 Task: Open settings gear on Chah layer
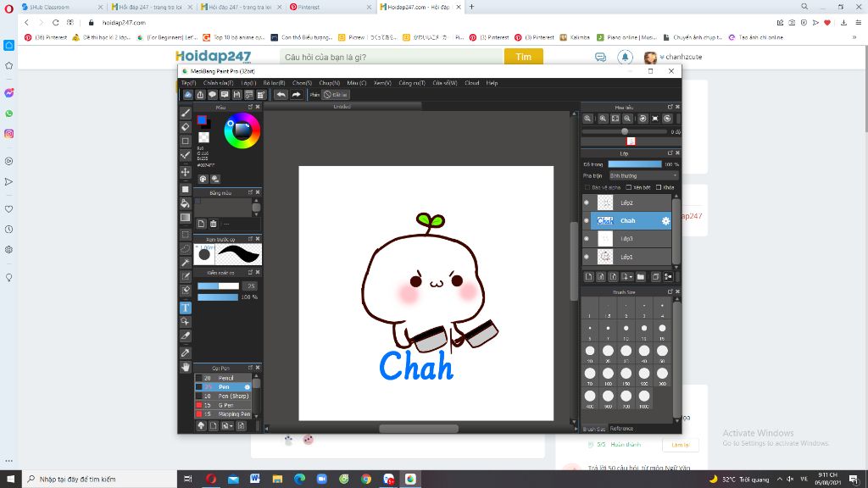(665, 221)
